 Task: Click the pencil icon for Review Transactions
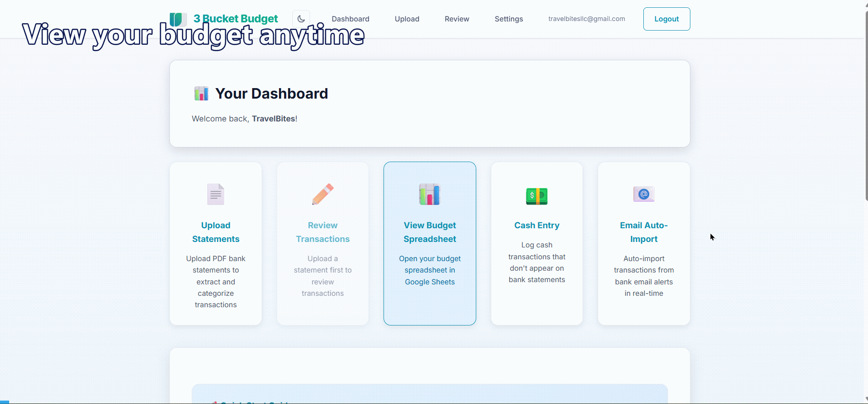point(322,194)
